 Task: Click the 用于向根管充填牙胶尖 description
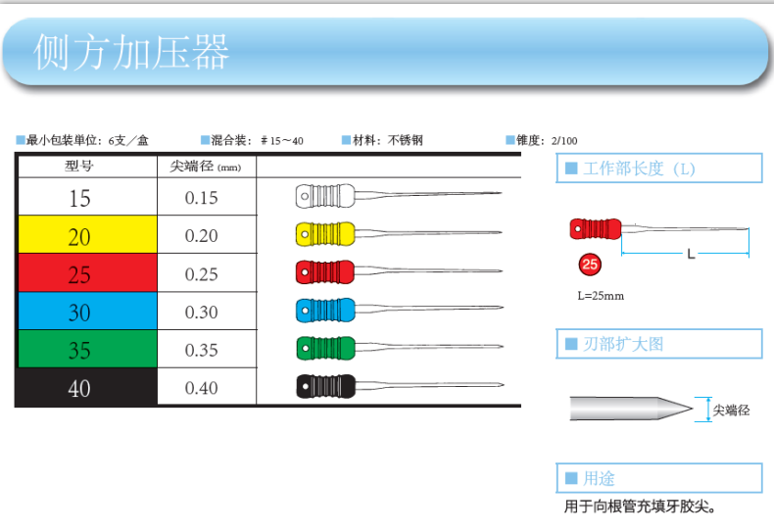click(640, 506)
